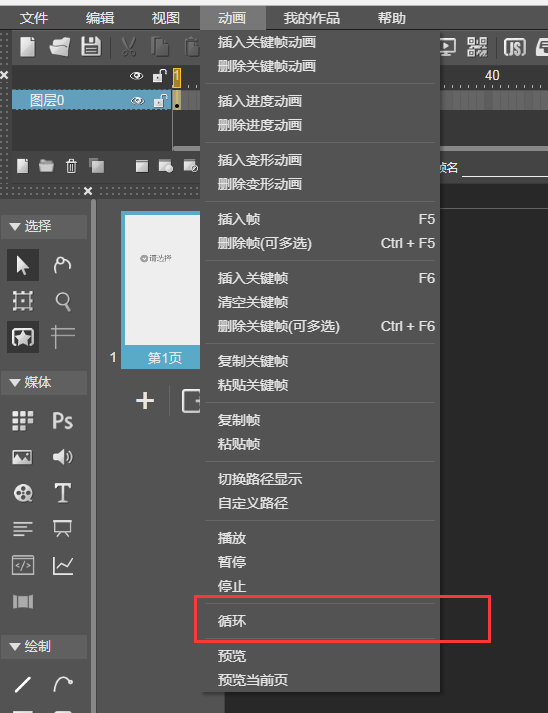Select the Photoshop import (Ps) tool
548x713 pixels.
[x=62, y=421]
